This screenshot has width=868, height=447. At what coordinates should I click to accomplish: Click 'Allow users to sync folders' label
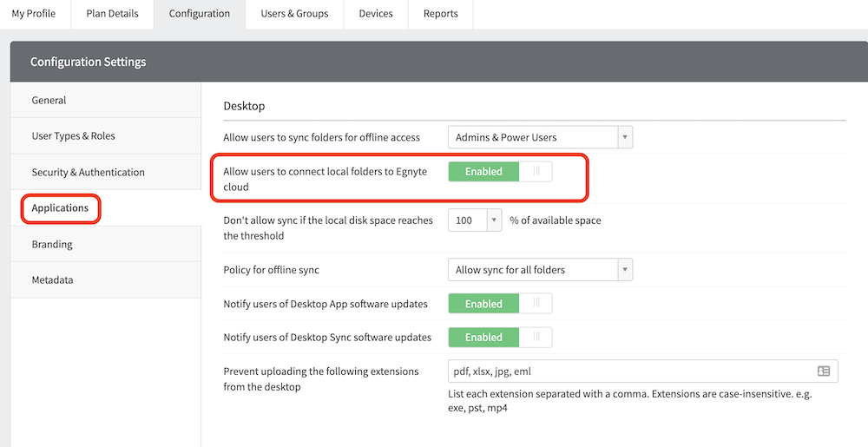click(x=322, y=137)
